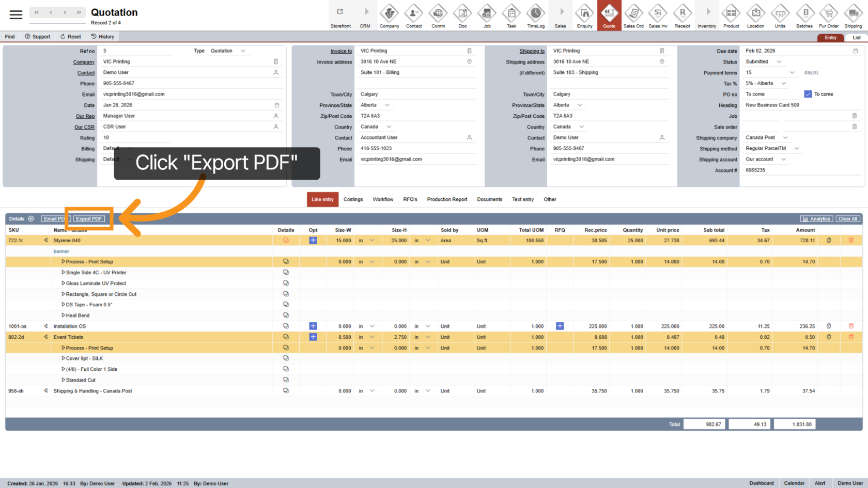Image resolution: width=868 pixels, height=488 pixels.
Task: Open the Pur Order cart icon
Action: (x=829, y=15)
